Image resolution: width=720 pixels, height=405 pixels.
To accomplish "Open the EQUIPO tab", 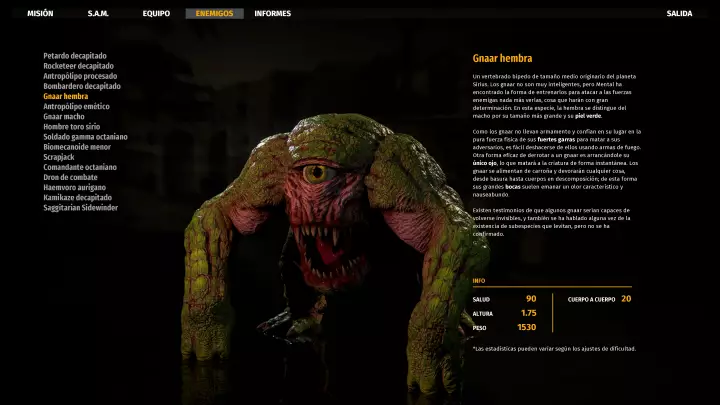I will click(156, 14).
